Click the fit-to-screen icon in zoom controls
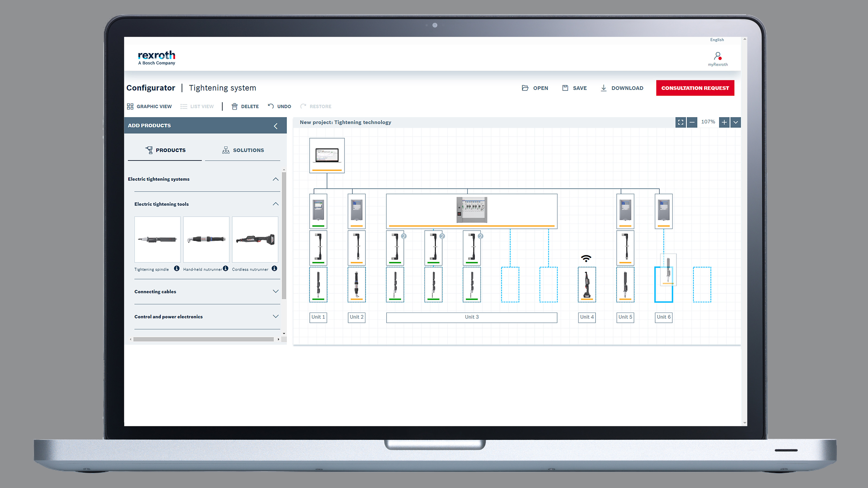 tap(680, 122)
